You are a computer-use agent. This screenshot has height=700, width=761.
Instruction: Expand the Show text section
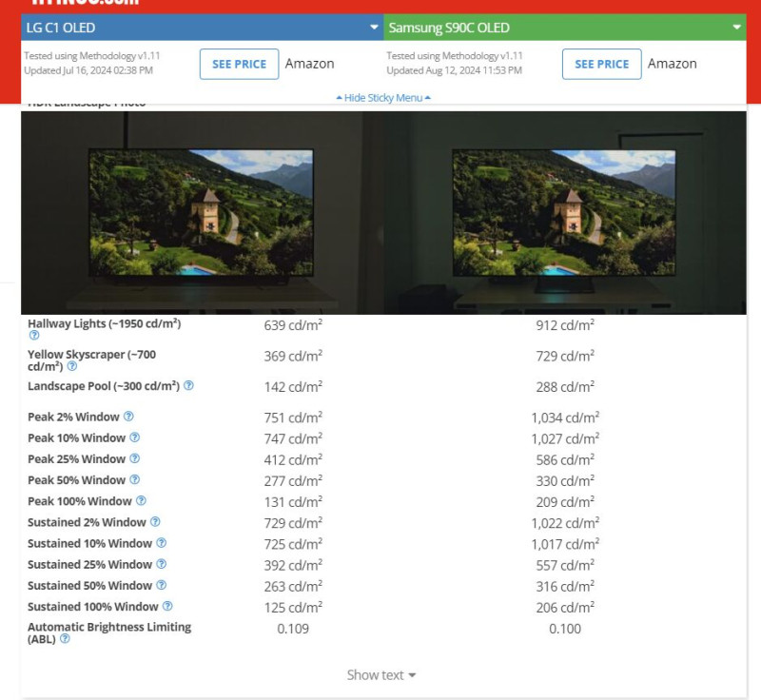coord(381,675)
